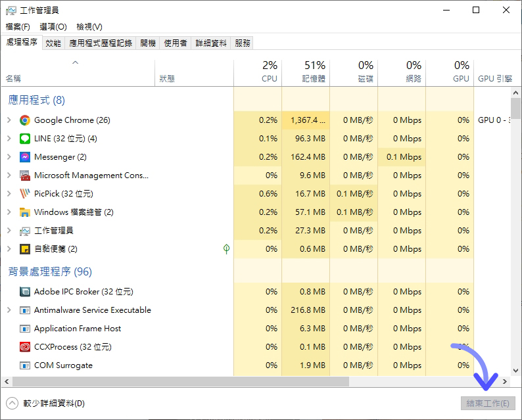Click the vertical scrollbar thumb

(515, 108)
